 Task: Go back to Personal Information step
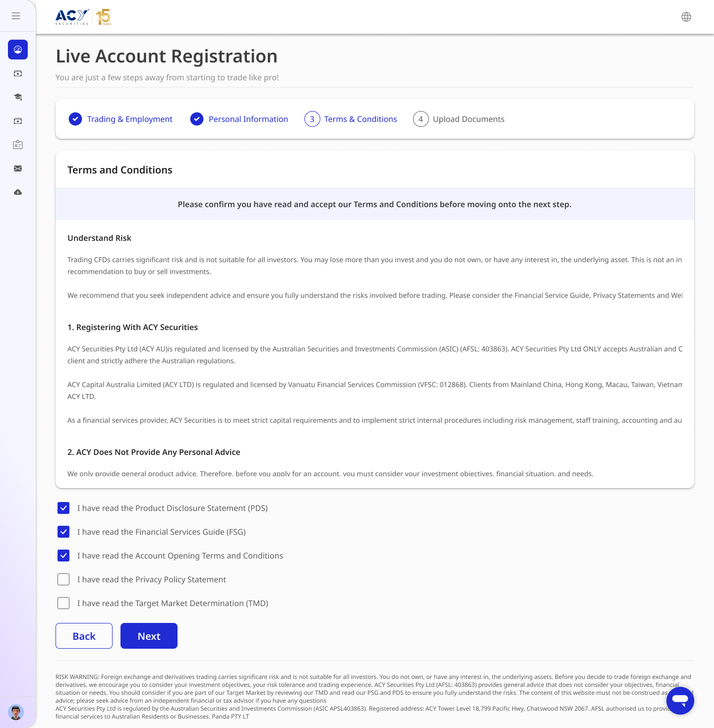[x=239, y=119]
